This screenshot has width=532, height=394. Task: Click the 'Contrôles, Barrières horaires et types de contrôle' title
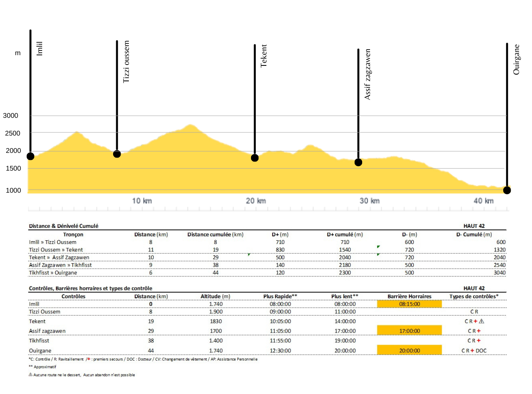[91, 288]
